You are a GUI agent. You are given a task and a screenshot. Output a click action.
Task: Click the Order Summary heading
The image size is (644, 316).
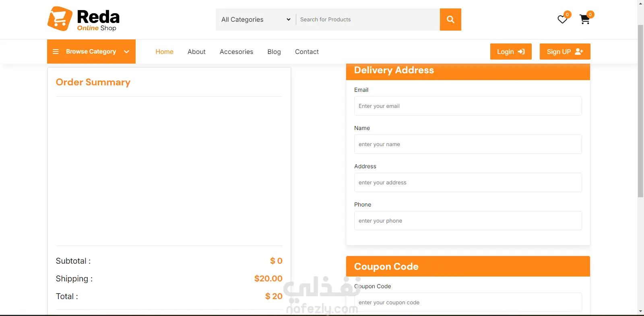(x=93, y=82)
